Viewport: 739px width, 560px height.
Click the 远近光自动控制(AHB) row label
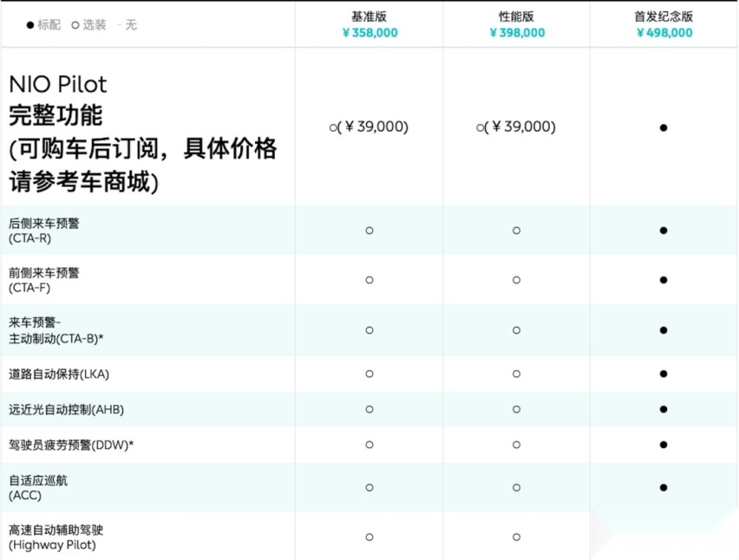pos(67,409)
